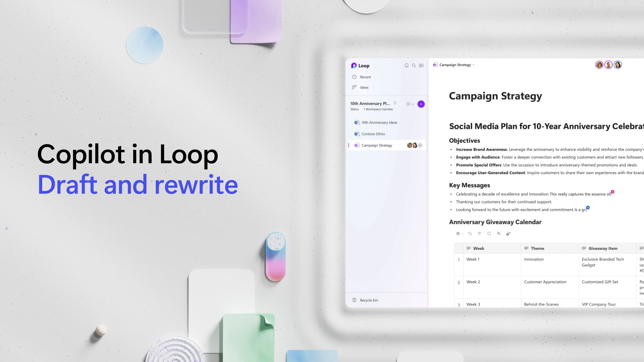Expand the Campaign Strategy dropdown
644x362 pixels.
474,65
